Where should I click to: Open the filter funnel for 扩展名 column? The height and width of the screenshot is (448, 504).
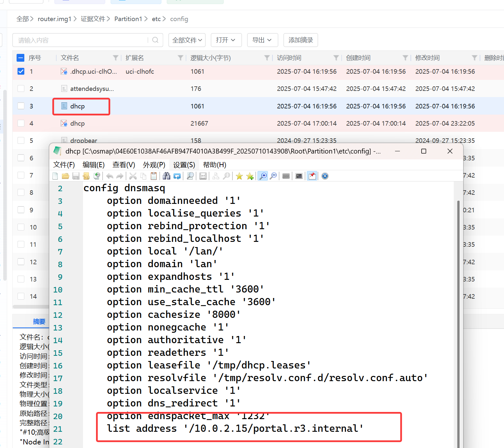click(x=181, y=58)
